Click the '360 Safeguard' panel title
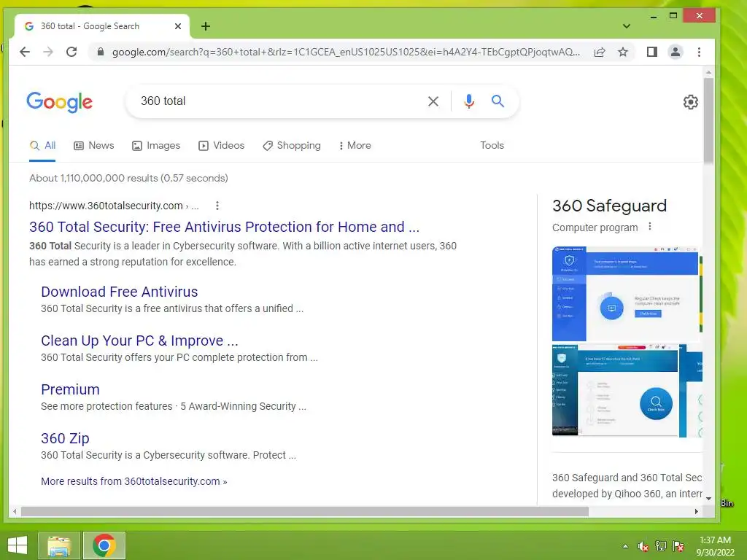Image resolution: width=747 pixels, height=560 pixels. point(609,206)
